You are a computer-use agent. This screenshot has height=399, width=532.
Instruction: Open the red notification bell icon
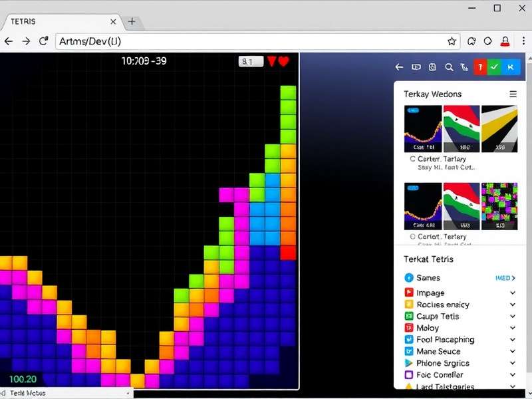[505, 41]
